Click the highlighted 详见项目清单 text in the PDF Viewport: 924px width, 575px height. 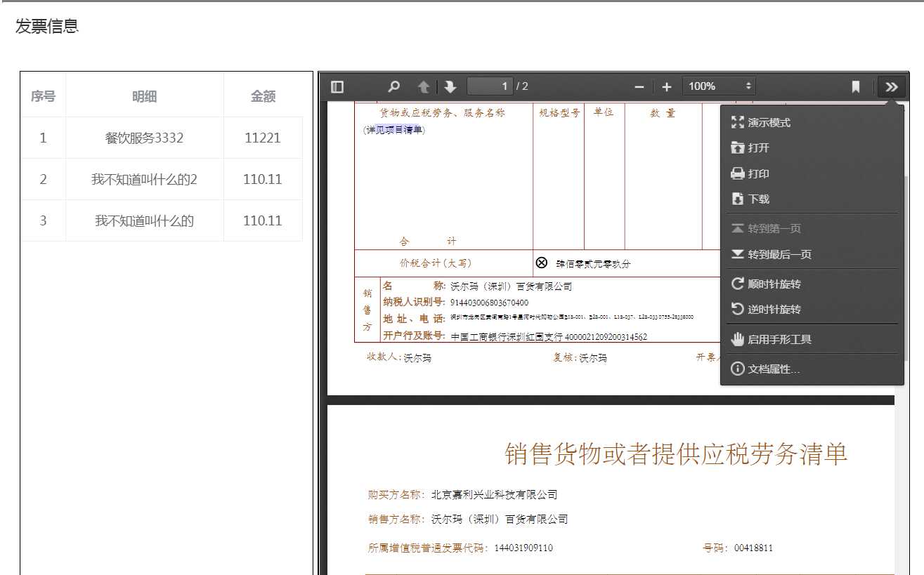pyautogui.click(x=394, y=130)
